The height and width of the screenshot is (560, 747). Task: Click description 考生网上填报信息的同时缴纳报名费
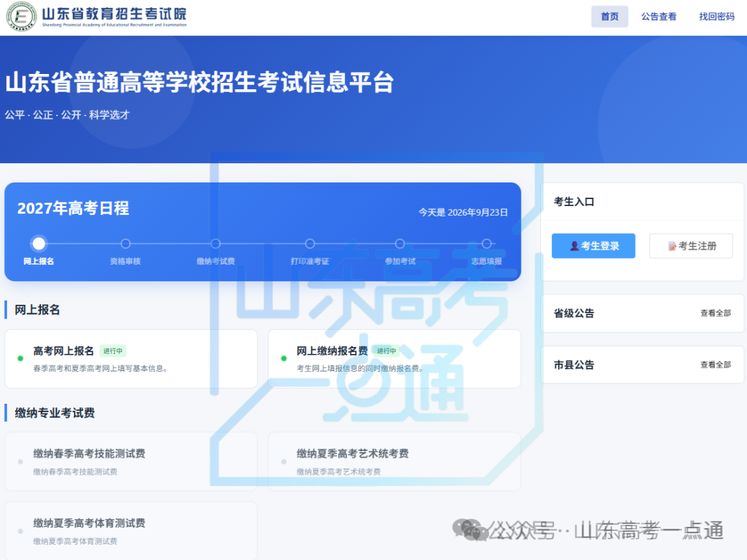click(x=360, y=368)
